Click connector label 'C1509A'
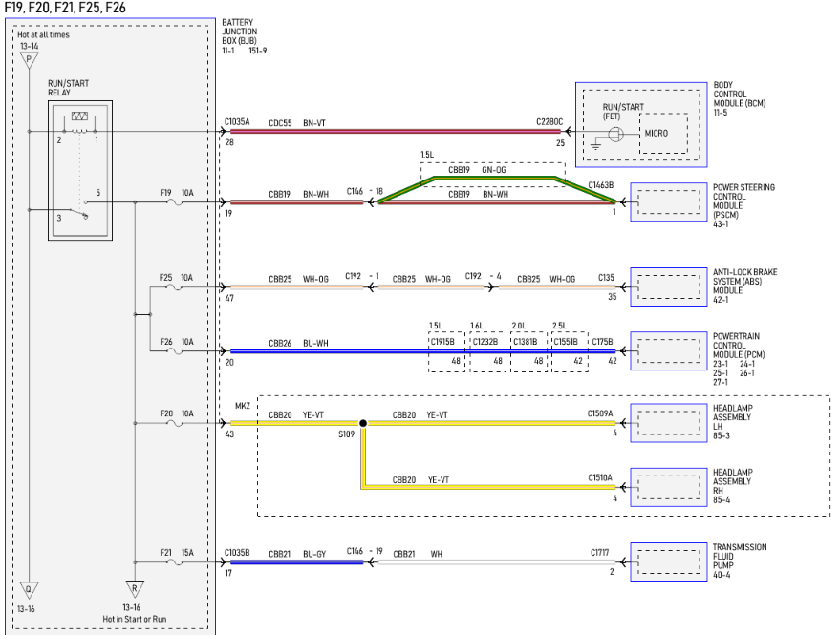 (x=600, y=413)
